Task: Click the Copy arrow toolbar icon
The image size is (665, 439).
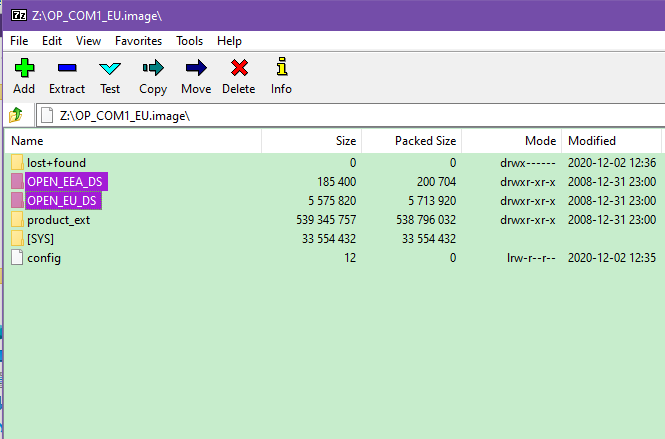Action: click(153, 68)
